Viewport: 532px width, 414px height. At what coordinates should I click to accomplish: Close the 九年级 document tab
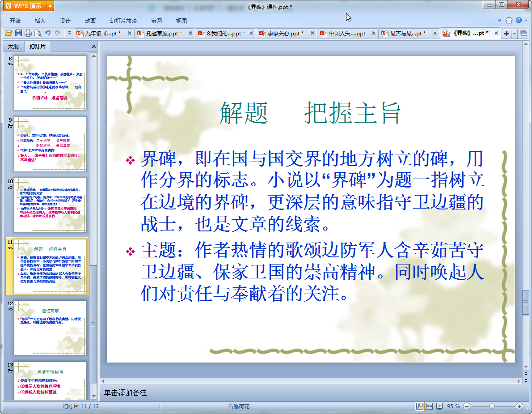click(x=129, y=33)
